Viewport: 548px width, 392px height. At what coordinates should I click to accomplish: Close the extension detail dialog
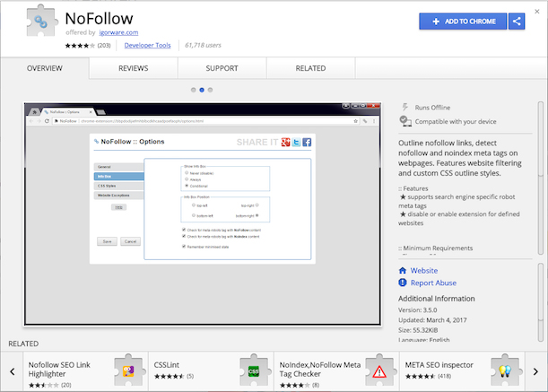pyautogui.click(x=537, y=12)
